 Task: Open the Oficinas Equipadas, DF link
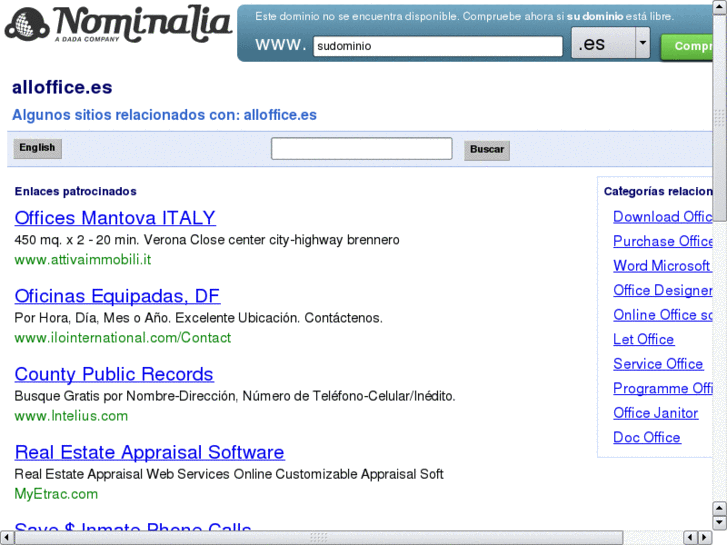[x=117, y=296]
